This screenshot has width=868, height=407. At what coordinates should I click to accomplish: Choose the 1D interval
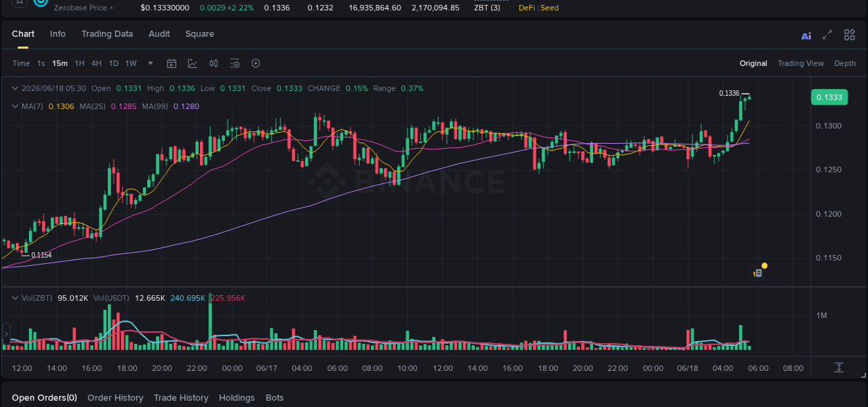coord(113,63)
